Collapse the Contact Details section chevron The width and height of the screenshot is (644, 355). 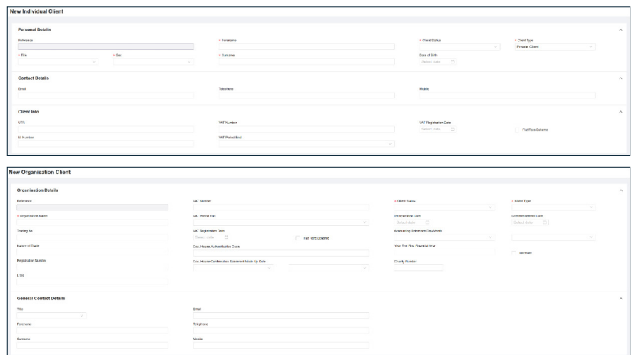(620, 78)
